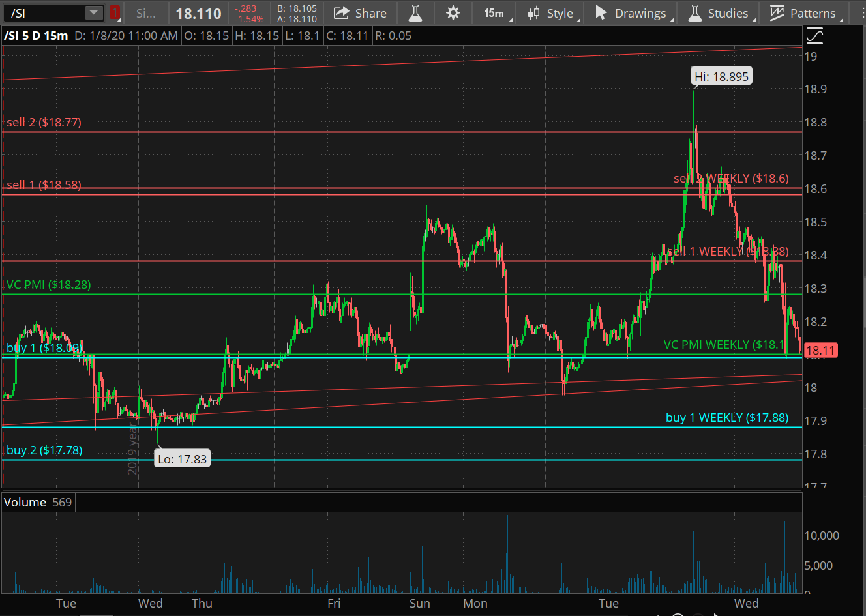The image size is (866, 616).
Task: Open the Studies beaker menu
Action: pos(722,13)
